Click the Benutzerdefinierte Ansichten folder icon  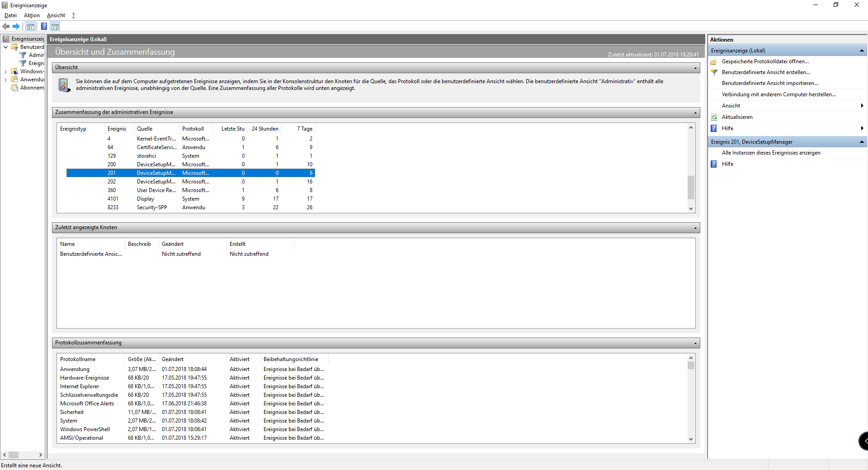[x=14, y=47]
